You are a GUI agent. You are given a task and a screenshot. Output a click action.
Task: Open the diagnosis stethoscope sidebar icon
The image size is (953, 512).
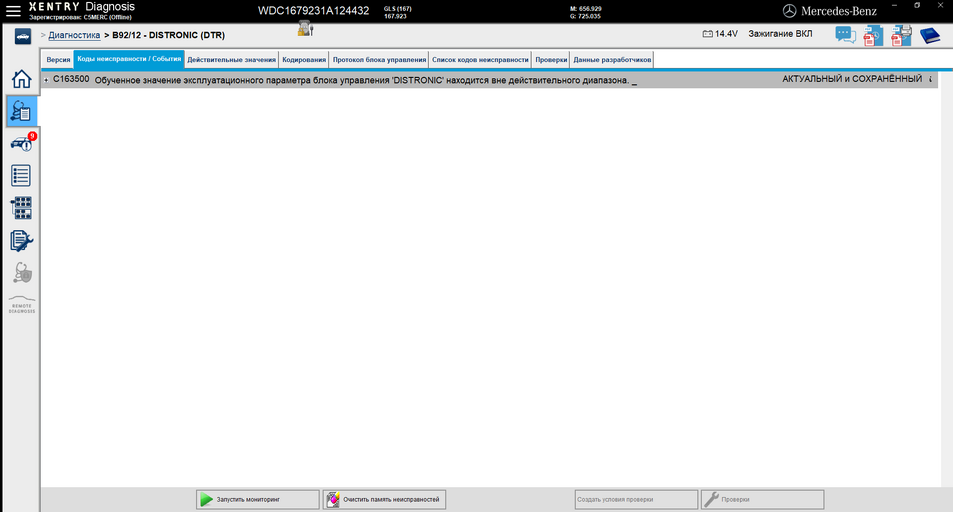[x=21, y=111]
